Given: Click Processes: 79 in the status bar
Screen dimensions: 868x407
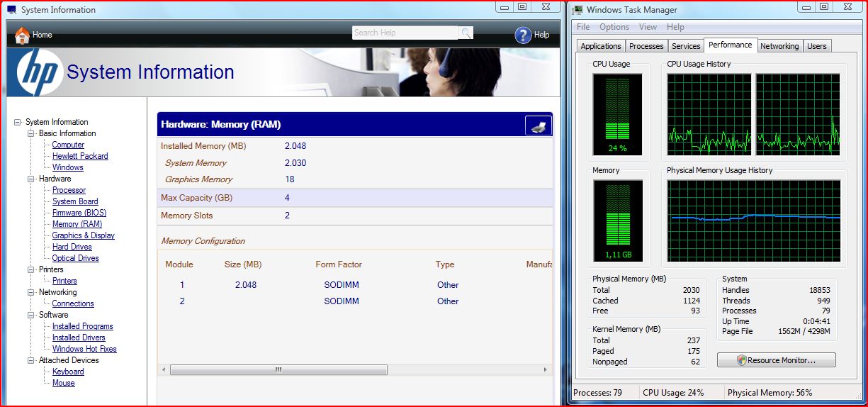Looking at the screenshot, I should pos(597,392).
